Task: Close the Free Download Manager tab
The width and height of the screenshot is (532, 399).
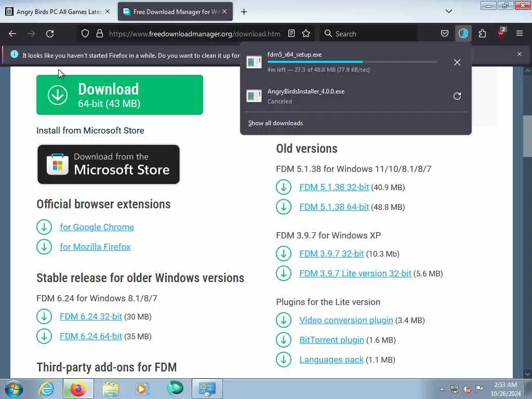Action: [x=224, y=11]
